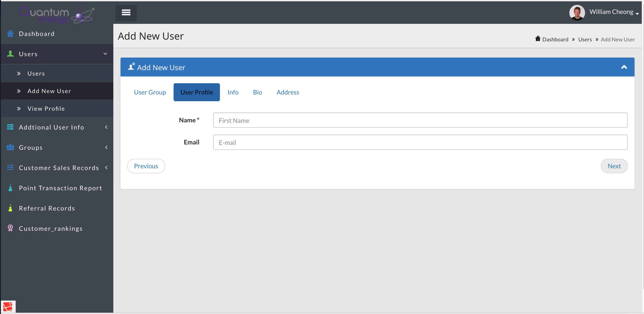
Task: Click the Referral Records flask icon
Action: tap(10, 208)
